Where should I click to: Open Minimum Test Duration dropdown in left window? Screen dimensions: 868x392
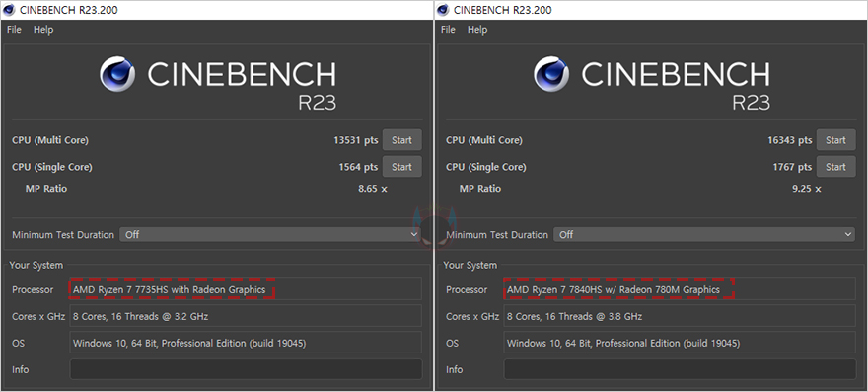(270, 235)
